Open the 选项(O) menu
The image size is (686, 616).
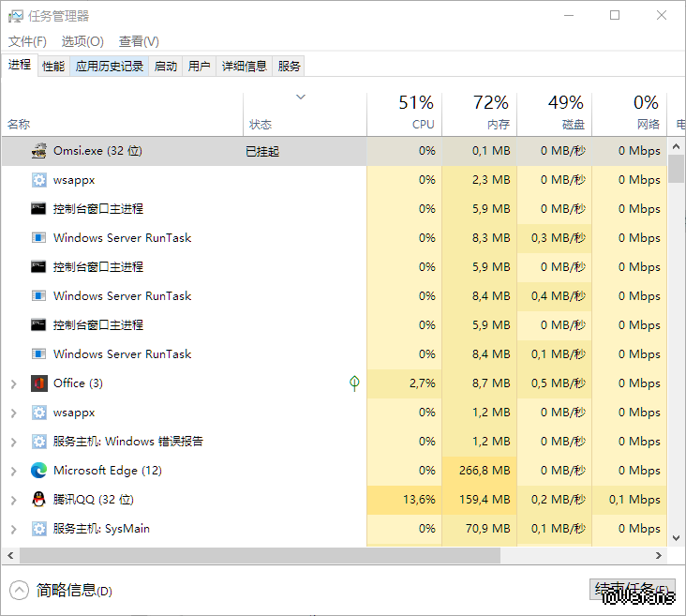tap(82, 41)
